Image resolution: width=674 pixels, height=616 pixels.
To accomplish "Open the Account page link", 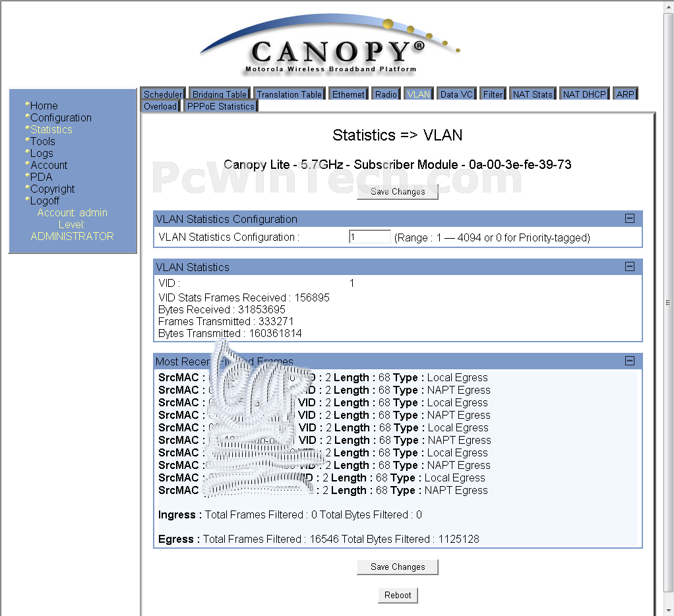I will pos(49,165).
